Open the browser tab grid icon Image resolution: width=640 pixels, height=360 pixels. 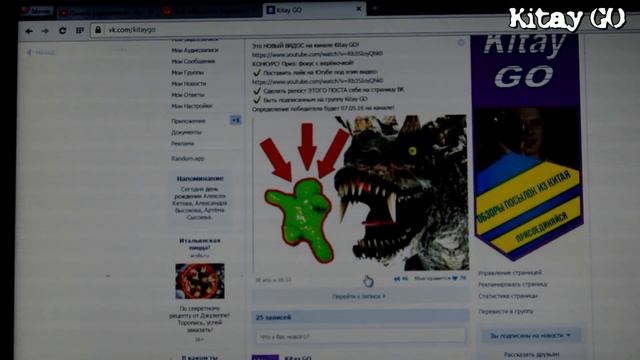tap(80, 30)
